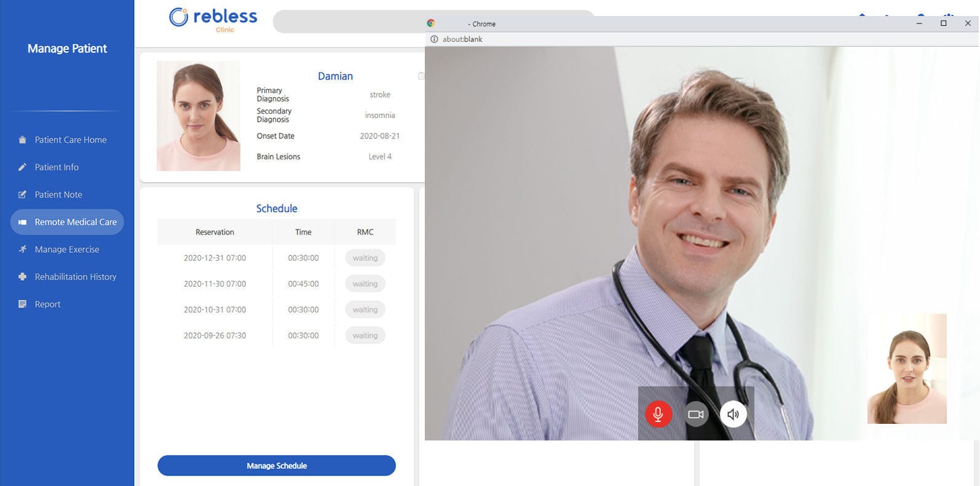Click the pencil icon beside Patient Info
980x486 pixels.
[23, 167]
